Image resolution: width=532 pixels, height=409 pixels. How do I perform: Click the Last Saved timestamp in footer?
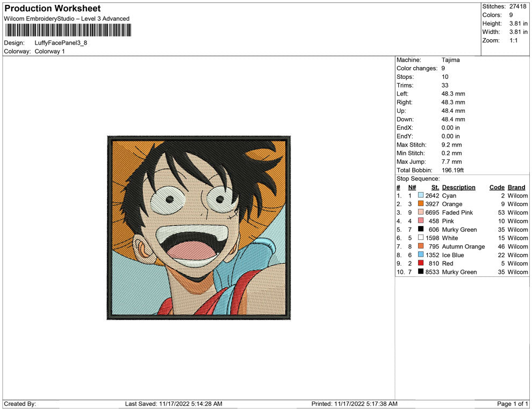(x=174, y=404)
